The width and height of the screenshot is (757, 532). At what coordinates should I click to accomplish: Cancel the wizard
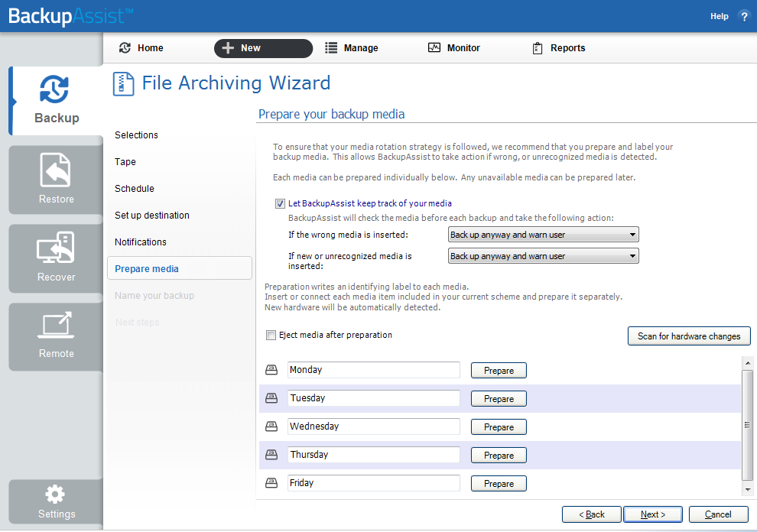pos(718,514)
